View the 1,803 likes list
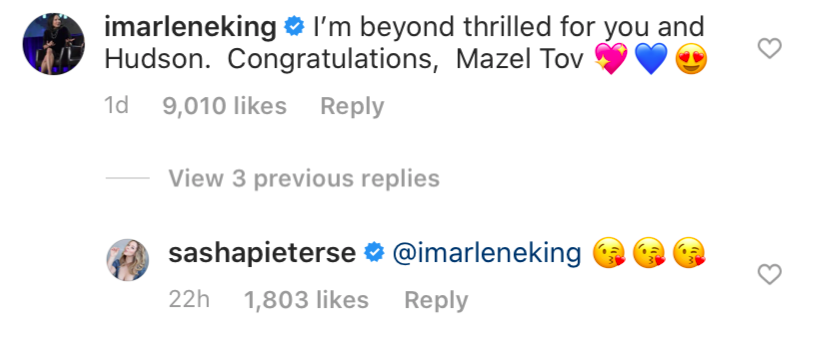Viewport: 823px width, 360px height. point(307,300)
